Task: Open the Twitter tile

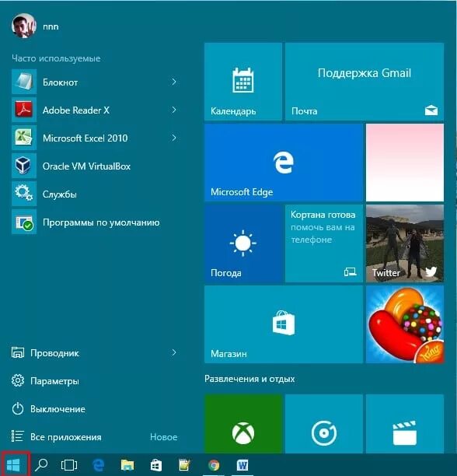Action: point(405,243)
